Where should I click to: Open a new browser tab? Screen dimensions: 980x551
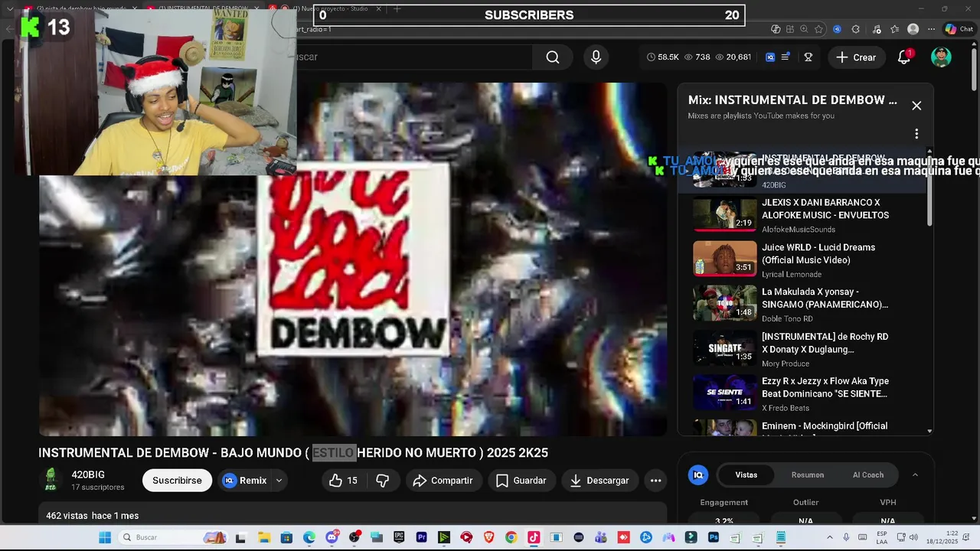pos(397,8)
